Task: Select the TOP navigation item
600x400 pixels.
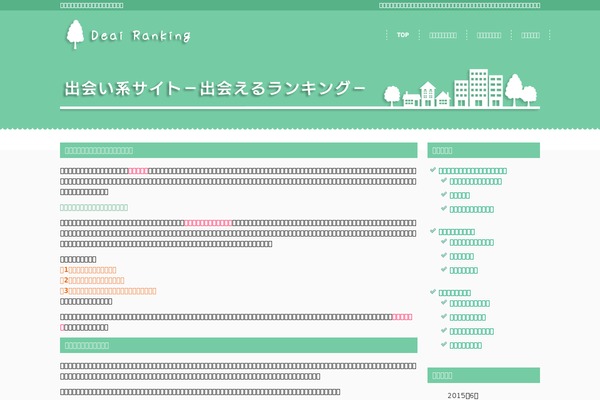Action: pos(403,35)
